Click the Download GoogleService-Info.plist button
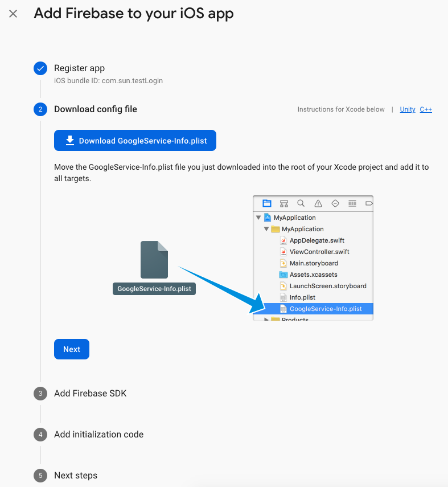Image resolution: width=448 pixels, height=487 pixels. click(x=135, y=140)
